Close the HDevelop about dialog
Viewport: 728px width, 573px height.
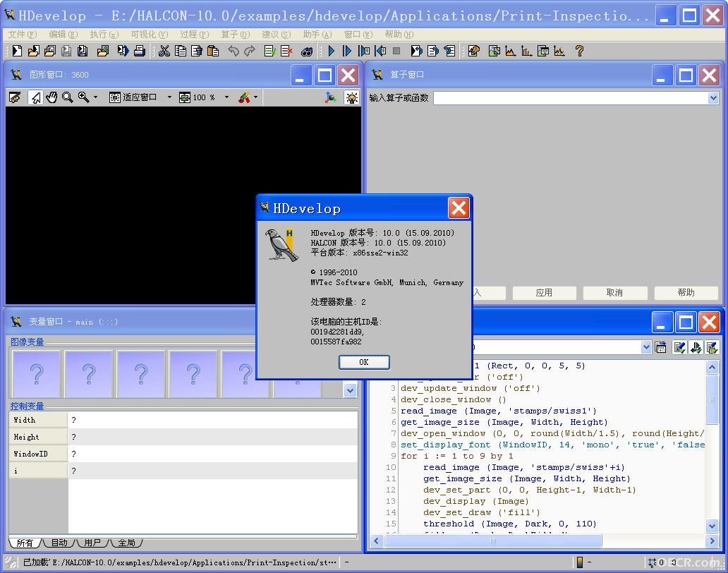(x=459, y=207)
